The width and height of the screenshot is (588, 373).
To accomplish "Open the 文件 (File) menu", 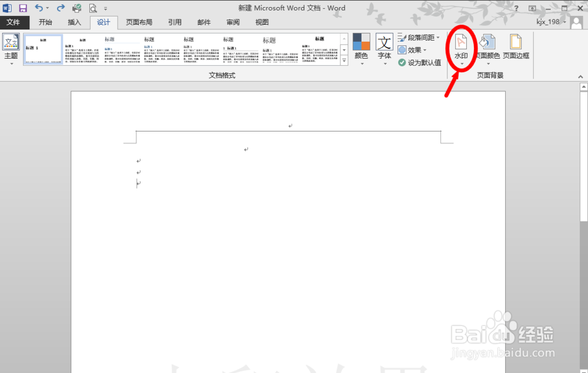I will tap(14, 22).
